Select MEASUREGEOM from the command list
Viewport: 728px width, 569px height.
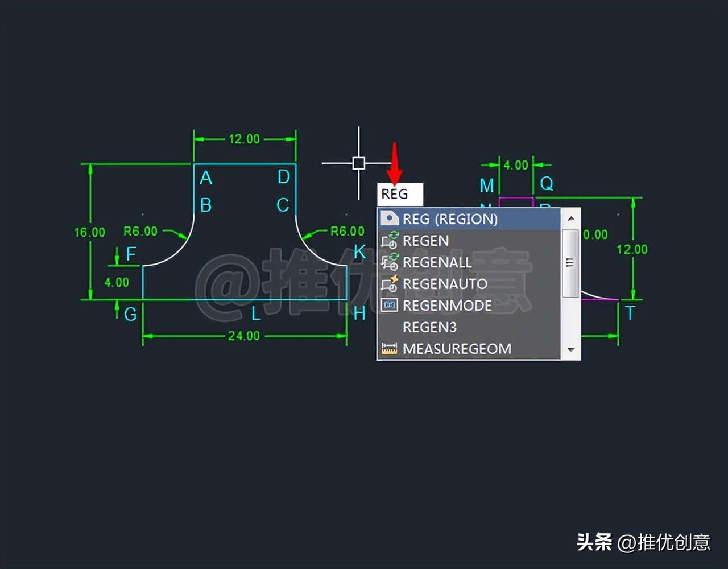point(457,348)
